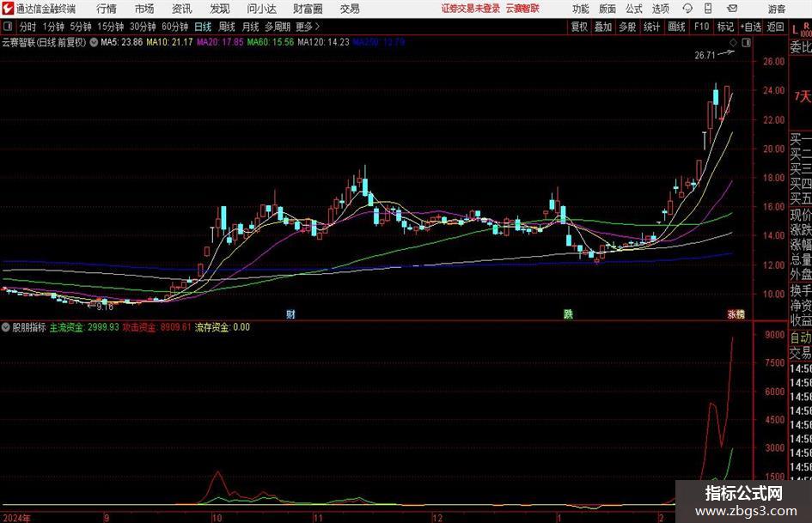Image resolution: width=812 pixels, height=523 pixels.
Task: Toggle the left side panel icon
Action: (x=8, y=27)
